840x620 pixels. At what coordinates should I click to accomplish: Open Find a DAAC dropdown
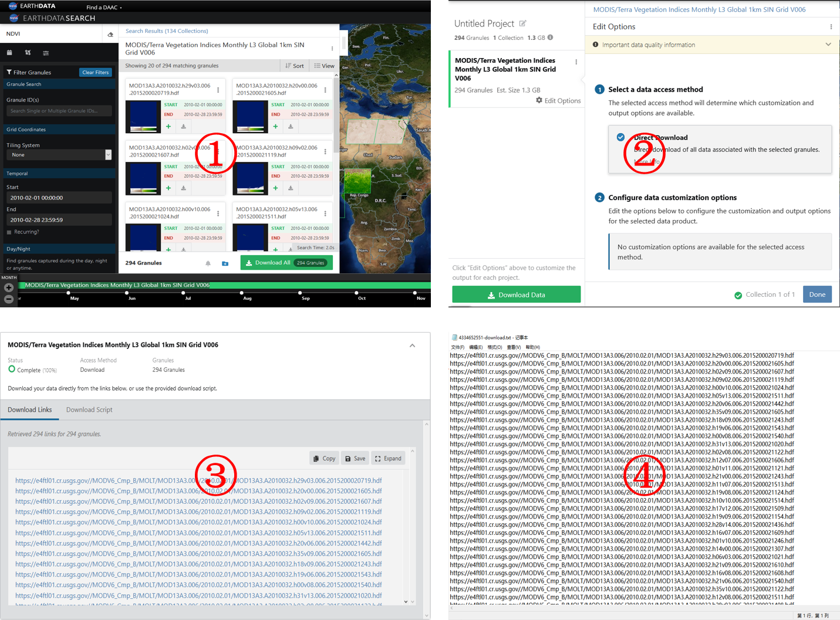[104, 7]
